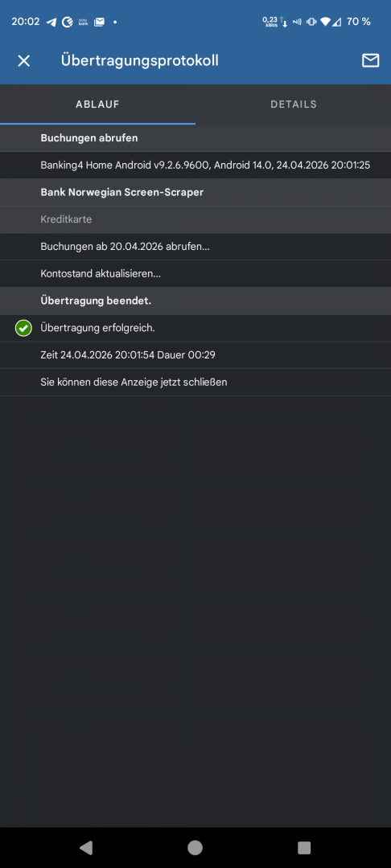Tap the battery 70 % indicator
This screenshot has width=391, height=868.
358,23
